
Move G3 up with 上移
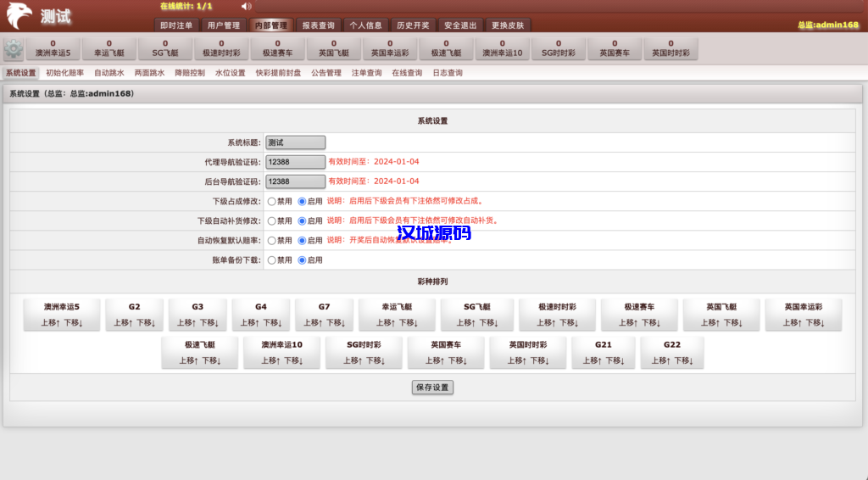186,322
